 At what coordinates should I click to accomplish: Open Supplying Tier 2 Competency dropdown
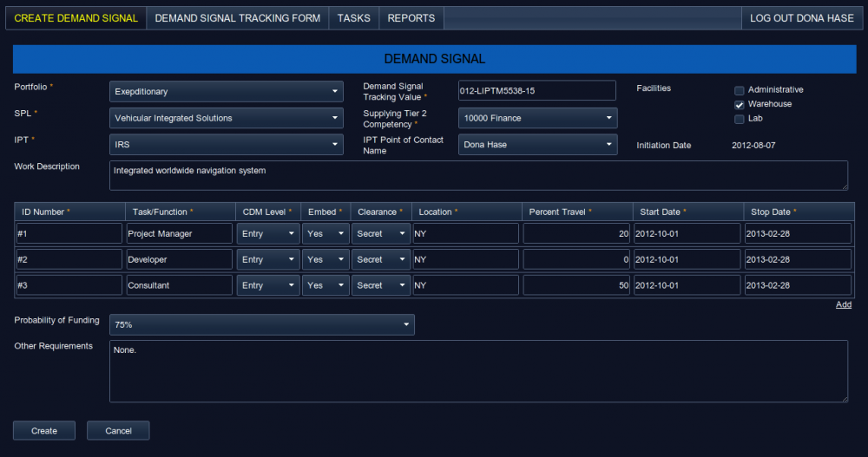(537, 118)
